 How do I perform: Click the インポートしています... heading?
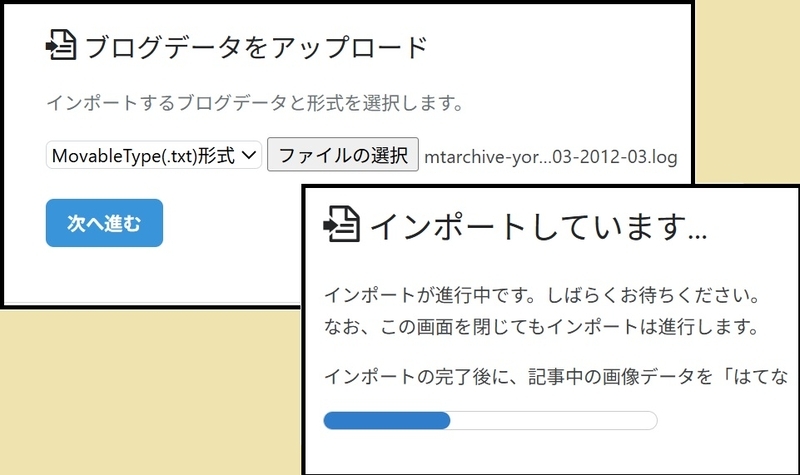pos(538,226)
